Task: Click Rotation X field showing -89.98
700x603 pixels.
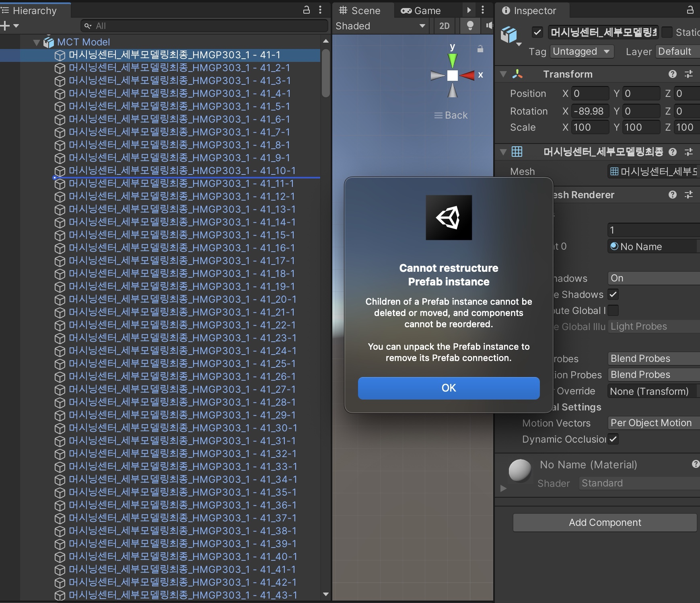Action: click(x=590, y=111)
